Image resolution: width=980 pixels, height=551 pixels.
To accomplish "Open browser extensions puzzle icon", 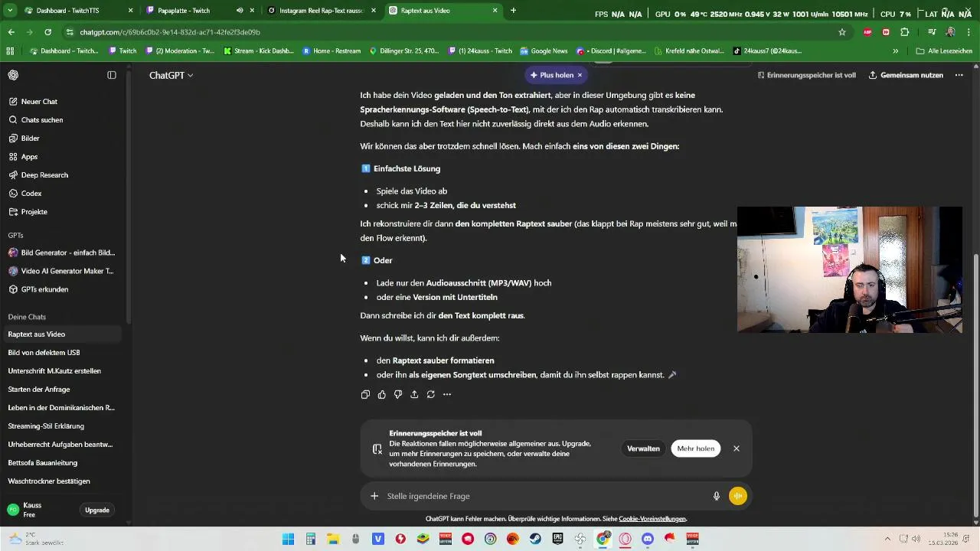I will (905, 32).
